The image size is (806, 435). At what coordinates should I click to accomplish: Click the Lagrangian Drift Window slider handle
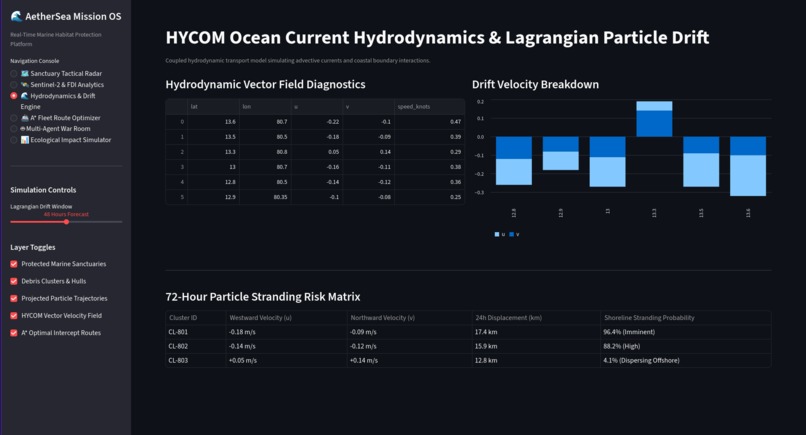tap(66, 222)
